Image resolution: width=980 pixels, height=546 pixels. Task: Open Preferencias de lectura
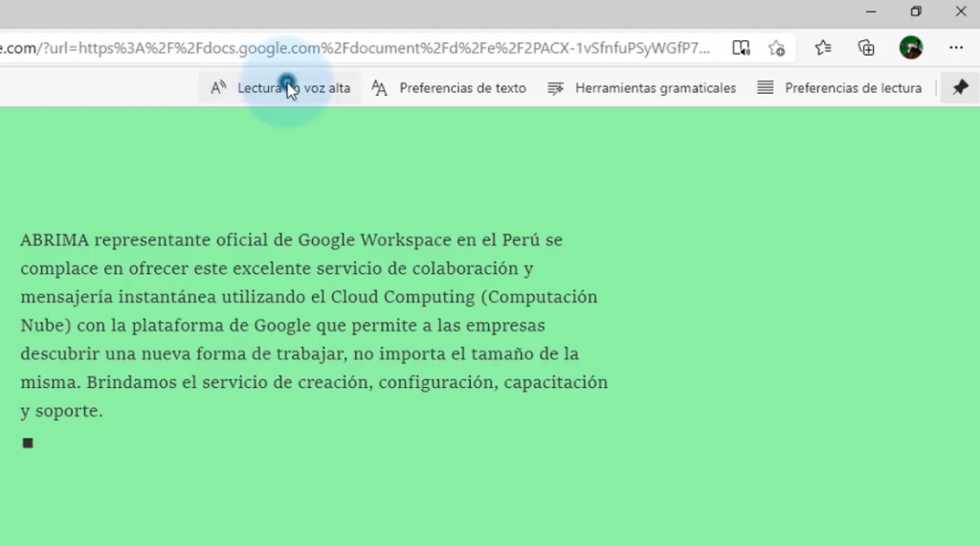pyautogui.click(x=839, y=88)
